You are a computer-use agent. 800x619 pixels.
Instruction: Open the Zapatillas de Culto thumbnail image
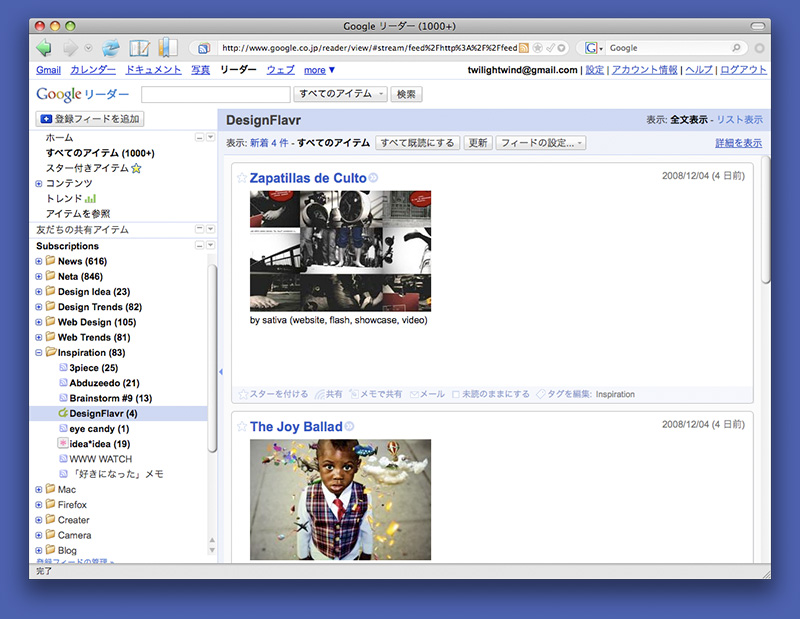pos(340,251)
